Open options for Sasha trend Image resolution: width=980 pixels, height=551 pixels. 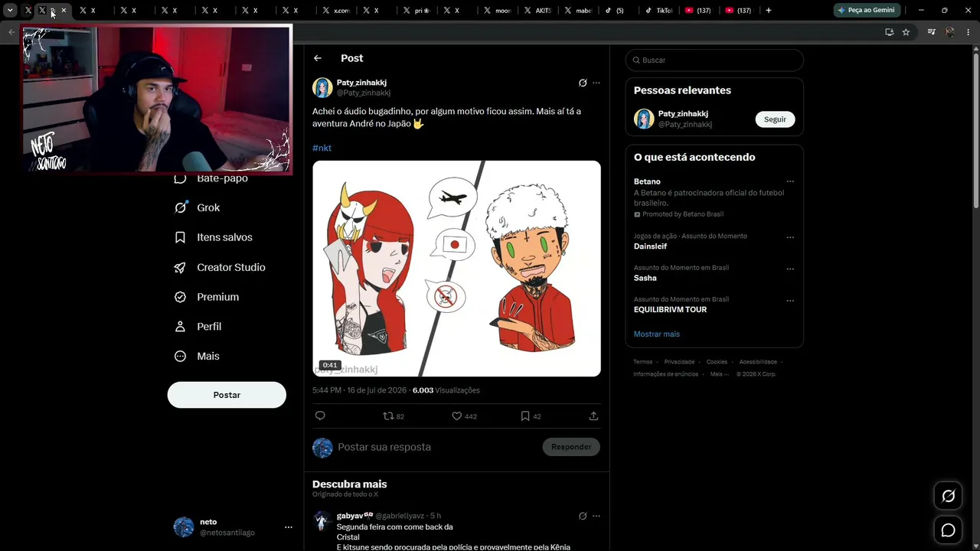click(790, 269)
